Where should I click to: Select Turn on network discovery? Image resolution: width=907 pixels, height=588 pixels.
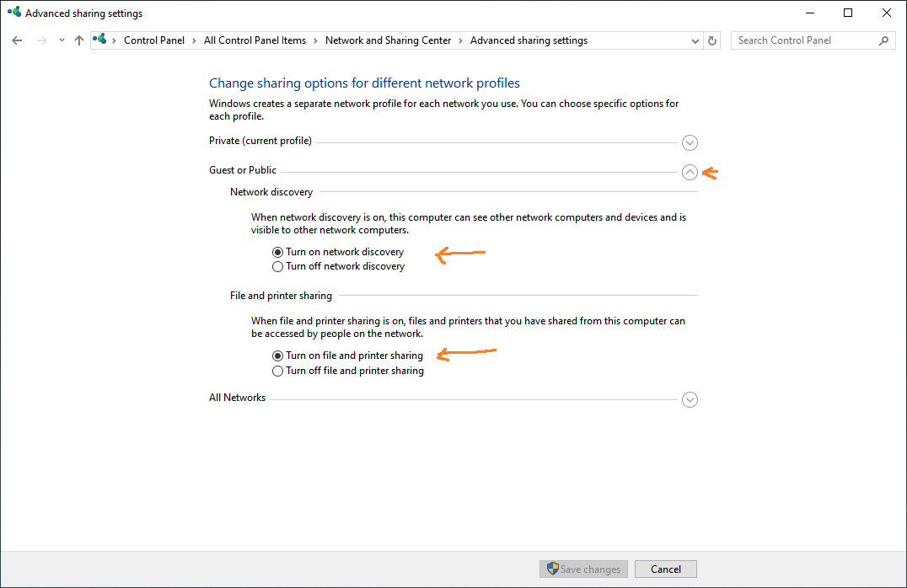coord(338,252)
